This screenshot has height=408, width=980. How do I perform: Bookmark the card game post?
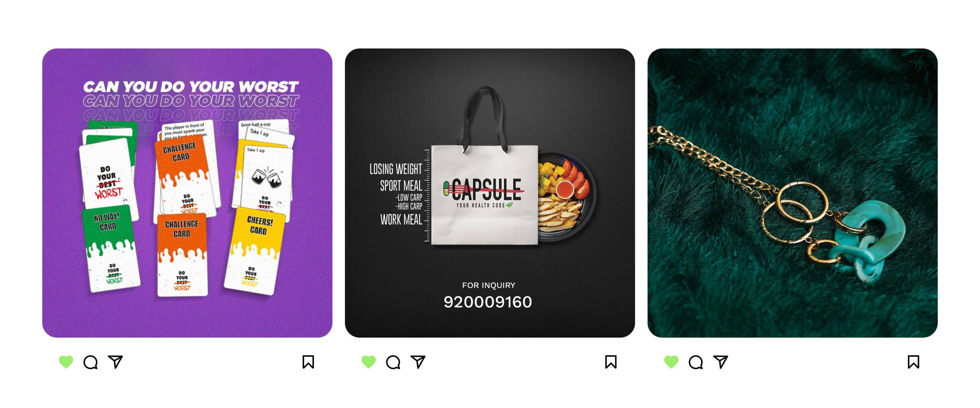click(308, 362)
